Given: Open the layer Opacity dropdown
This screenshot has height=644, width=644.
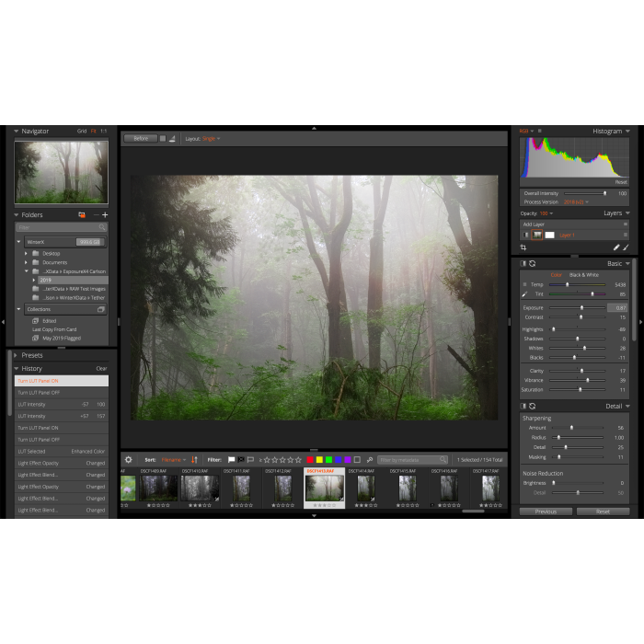Looking at the screenshot, I should coord(546,213).
